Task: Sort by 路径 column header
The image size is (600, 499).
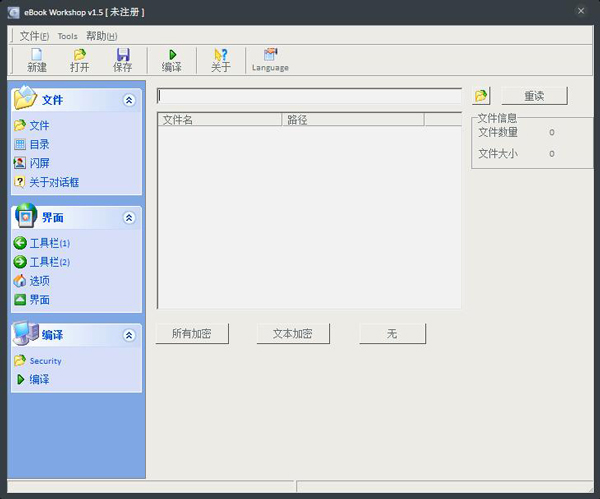Action: (353, 120)
